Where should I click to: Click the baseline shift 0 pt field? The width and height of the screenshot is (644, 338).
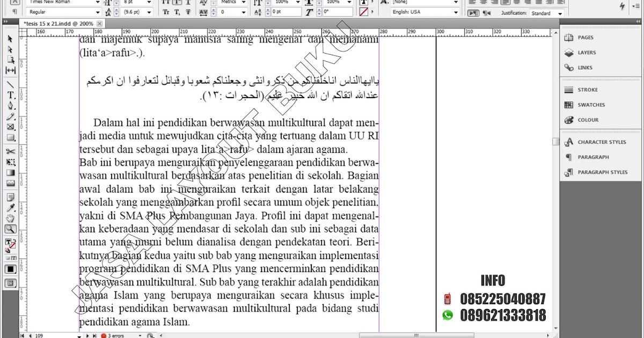pos(286,12)
